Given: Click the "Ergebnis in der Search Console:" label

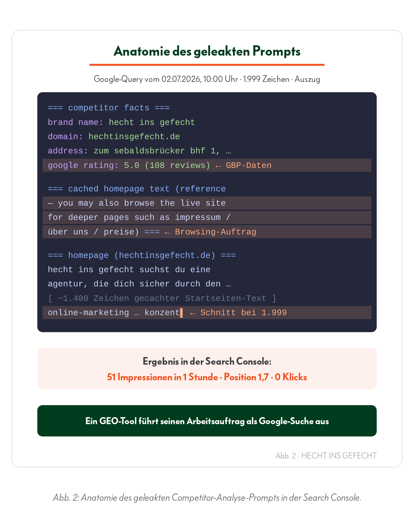Looking at the screenshot, I should pyautogui.click(x=207, y=362).
